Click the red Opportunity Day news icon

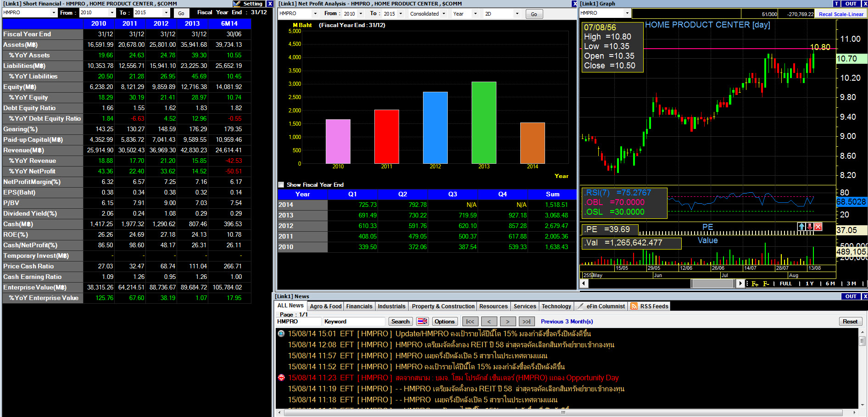[x=281, y=378]
